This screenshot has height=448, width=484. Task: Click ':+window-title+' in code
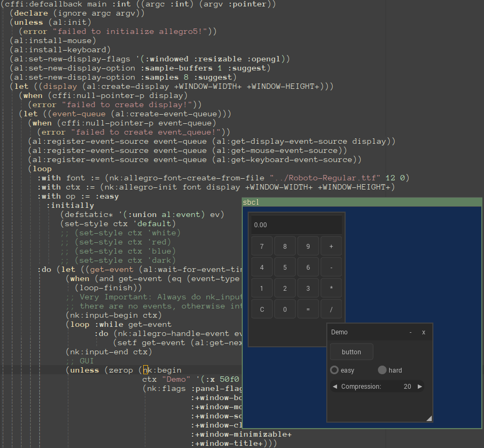coord(227,443)
